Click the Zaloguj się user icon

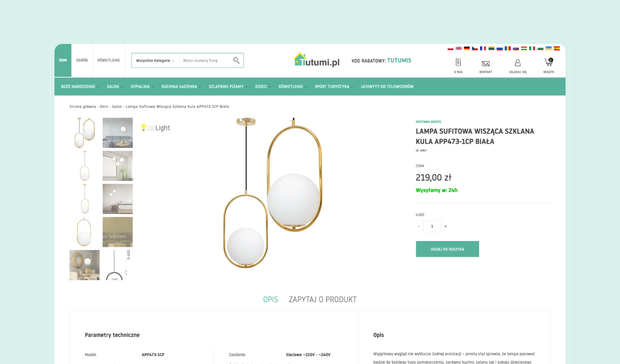(x=517, y=63)
